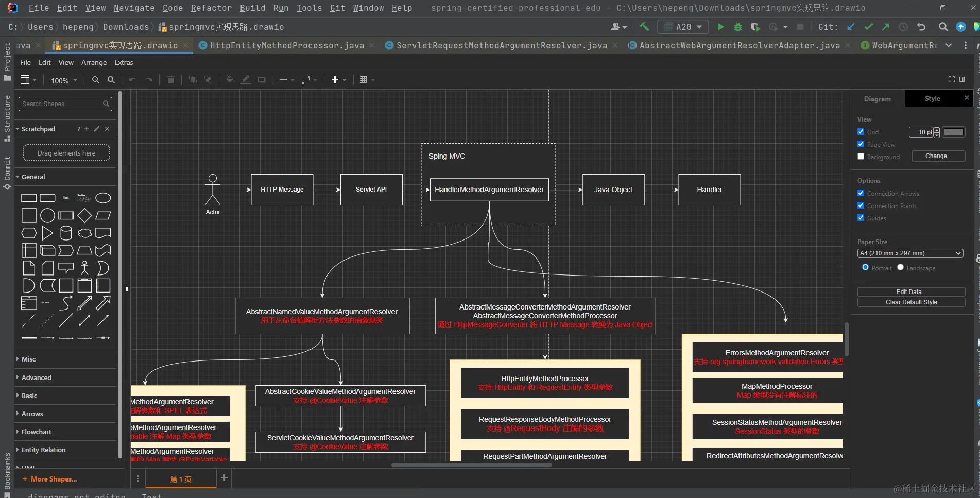This screenshot has width=980, height=498.
Task: Click the Redo arrow in draw.io toolbar
Action: tap(149, 80)
